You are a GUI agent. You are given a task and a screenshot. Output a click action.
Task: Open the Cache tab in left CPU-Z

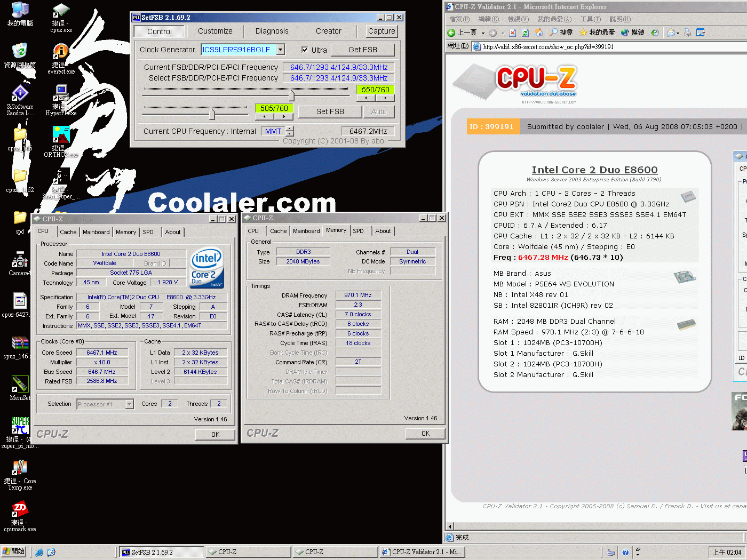(x=68, y=232)
